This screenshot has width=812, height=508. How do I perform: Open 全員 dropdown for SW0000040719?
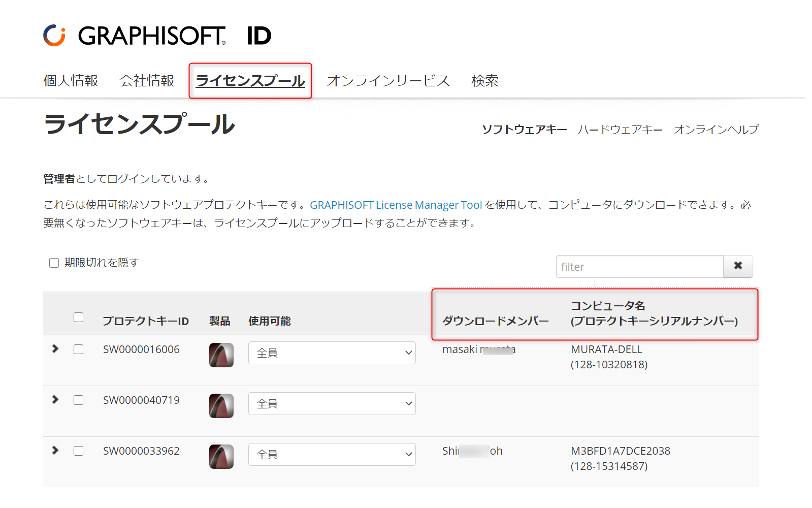pyautogui.click(x=332, y=403)
